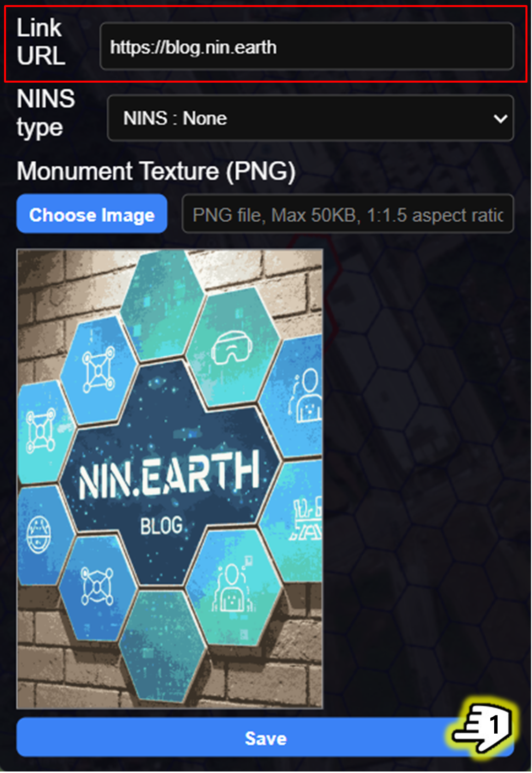
Task: Click the BLOG text on the texture preview
Action: (161, 526)
